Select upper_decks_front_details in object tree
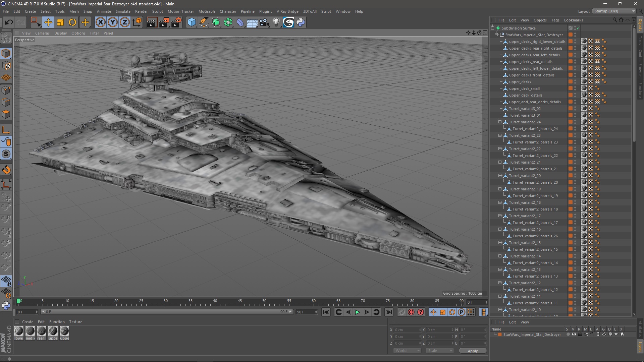The height and width of the screenshot is (362, 644). click(x=531, y=75)
